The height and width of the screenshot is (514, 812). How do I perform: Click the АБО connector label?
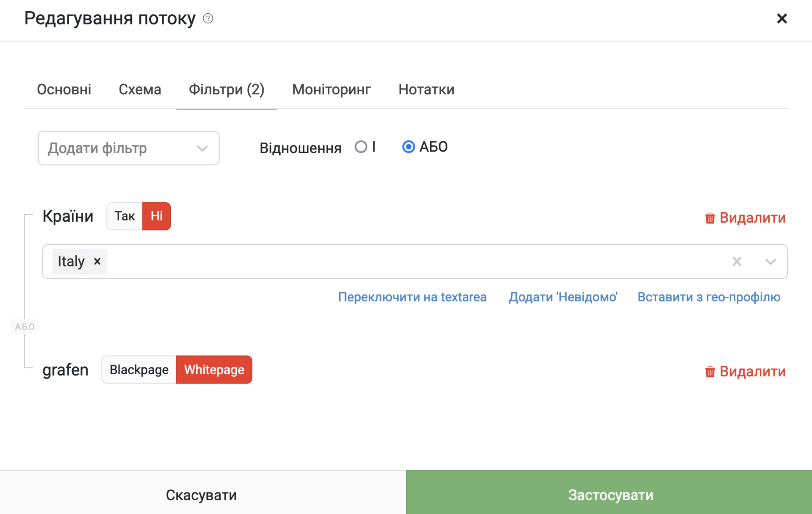[25, 326]
